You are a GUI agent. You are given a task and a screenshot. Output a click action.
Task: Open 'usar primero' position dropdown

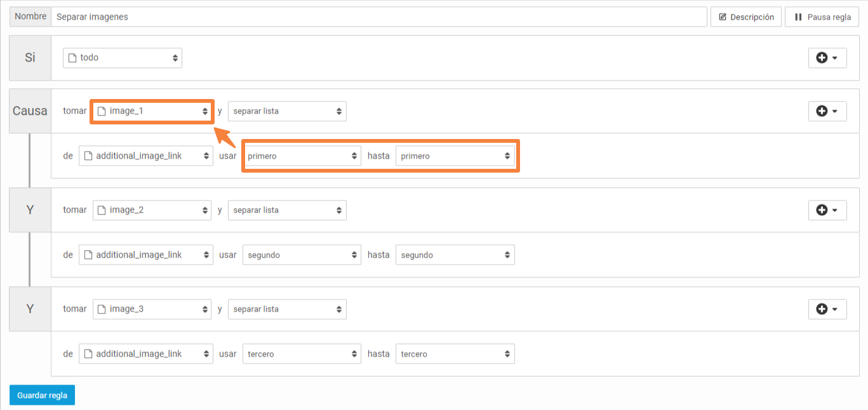(x=302, y=156)
